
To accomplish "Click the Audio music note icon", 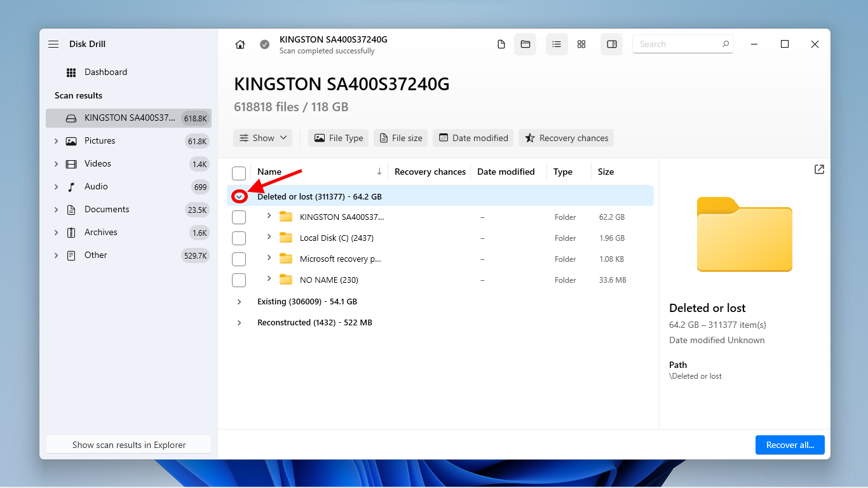I will coord(71,187).
